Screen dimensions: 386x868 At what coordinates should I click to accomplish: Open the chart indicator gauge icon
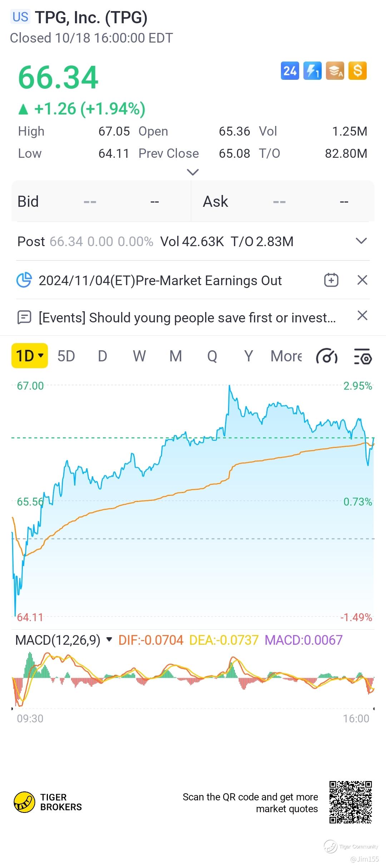pyautogui.click(x=327, y=357)
